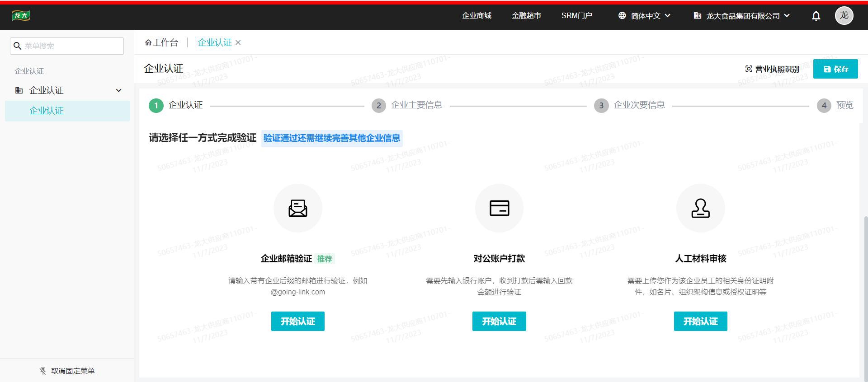Unpin menu via 取消固定菜单 pin icon
Screen dimensions: 868x382
click(43, 371)
